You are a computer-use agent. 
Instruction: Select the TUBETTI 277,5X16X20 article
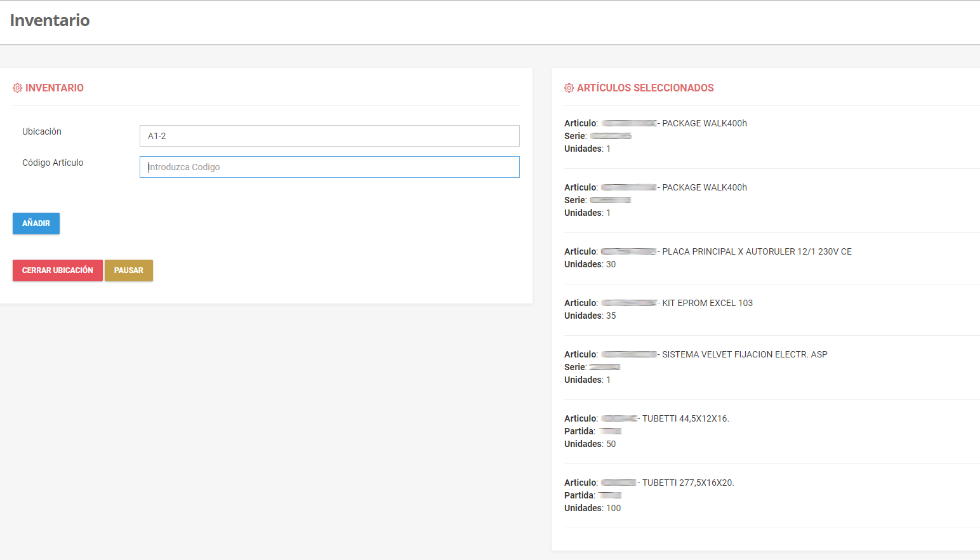pyautogui.click(x=687, y=483)
